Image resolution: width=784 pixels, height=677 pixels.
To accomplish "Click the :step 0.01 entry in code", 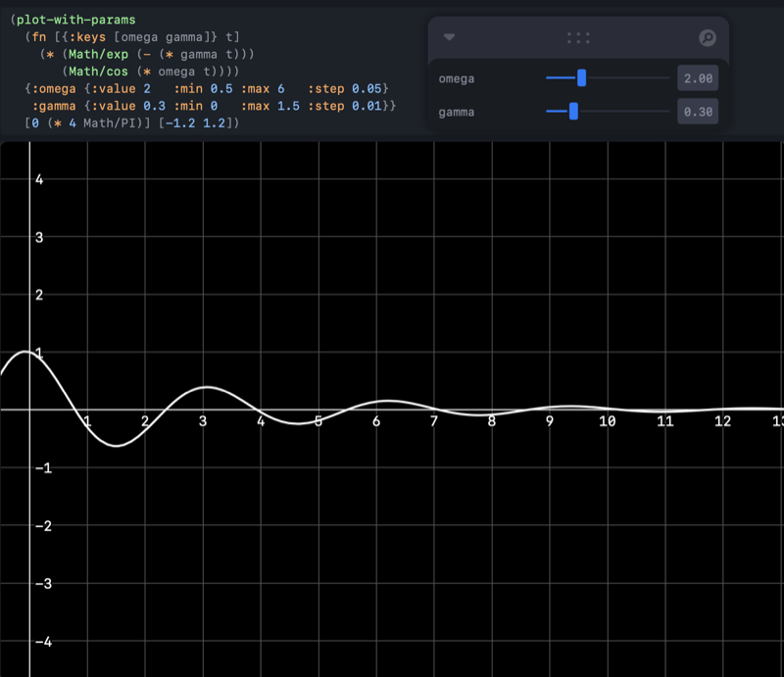I will [345, 106].
